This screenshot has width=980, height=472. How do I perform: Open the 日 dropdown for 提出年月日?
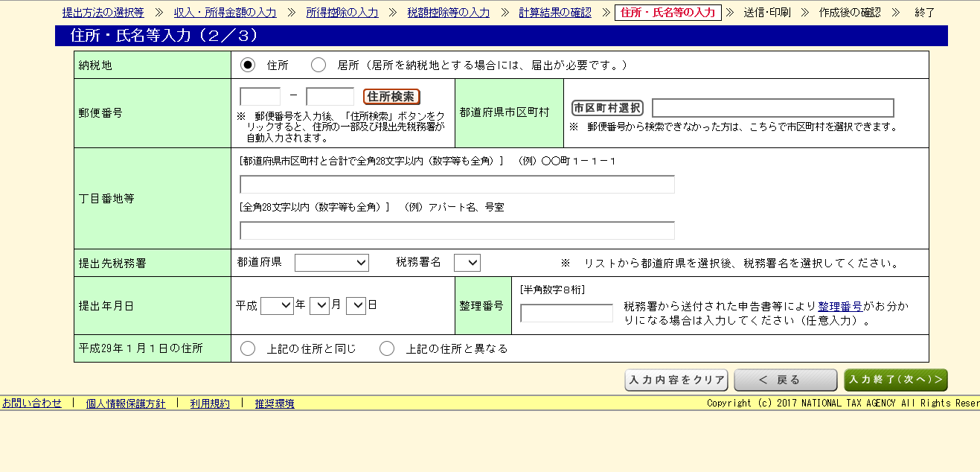pos(356,305)
